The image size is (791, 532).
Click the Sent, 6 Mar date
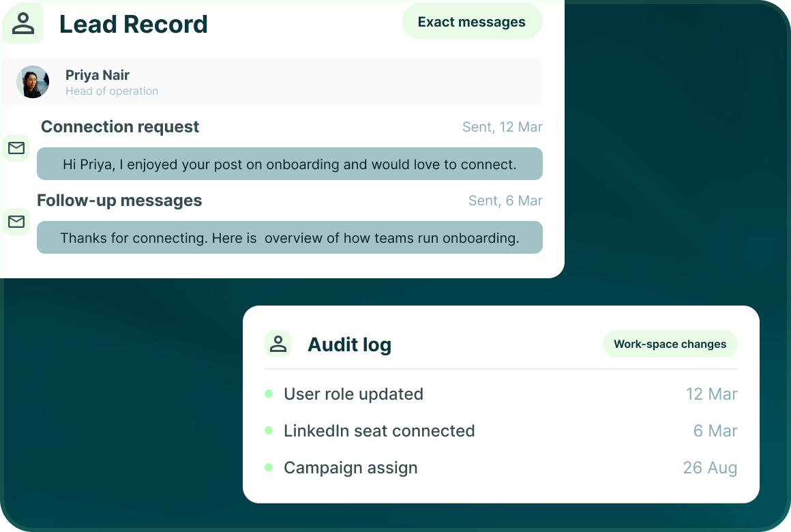(505, 201)
